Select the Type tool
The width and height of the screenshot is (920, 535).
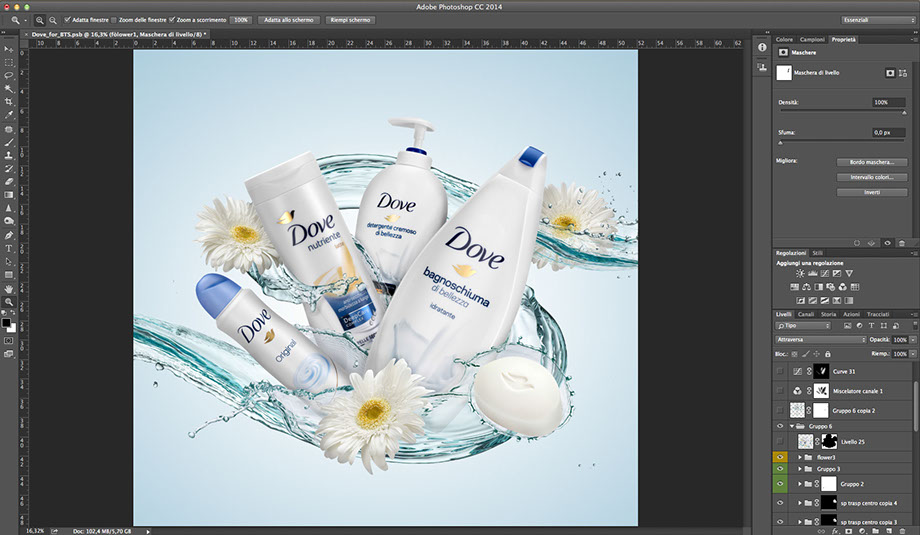coord(9,249)
